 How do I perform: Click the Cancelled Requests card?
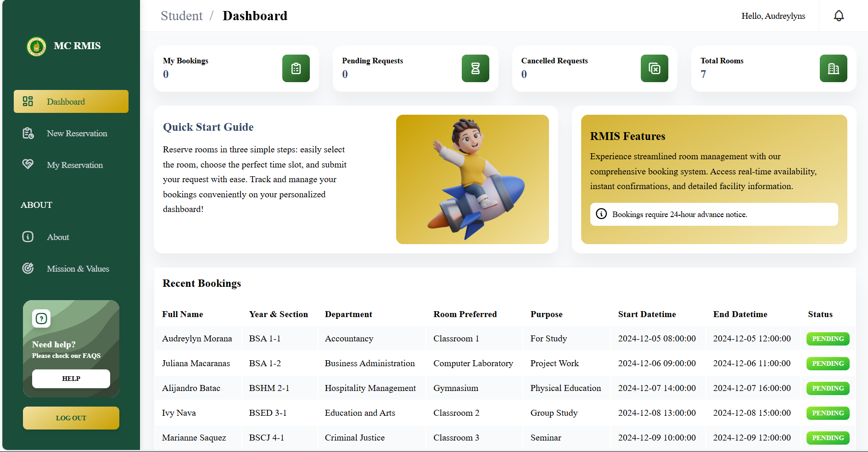tap(595, 68)
